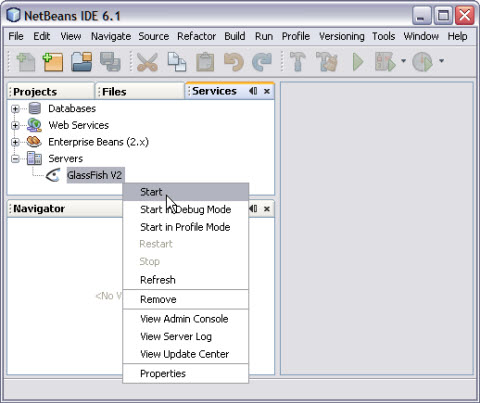Click the Build Main Project hammer icon
480x403 pixels.
pyautogui.click(x=297, y=61)
